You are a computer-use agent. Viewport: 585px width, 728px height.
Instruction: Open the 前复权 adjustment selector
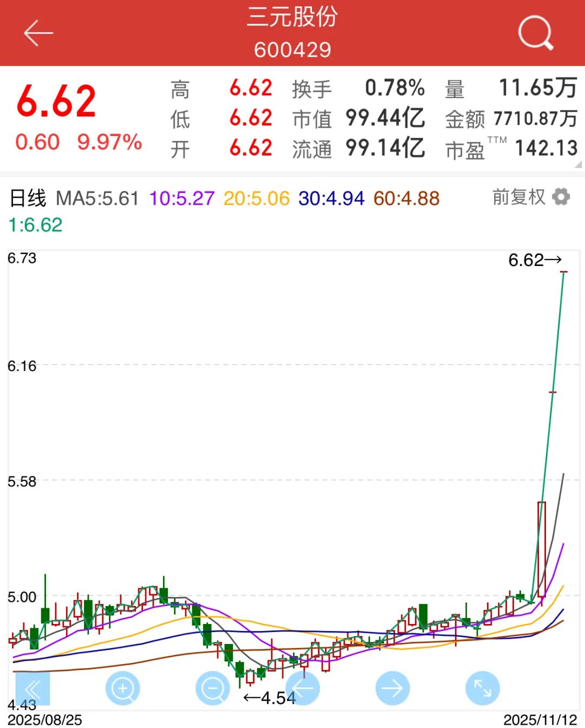point(518,197)
